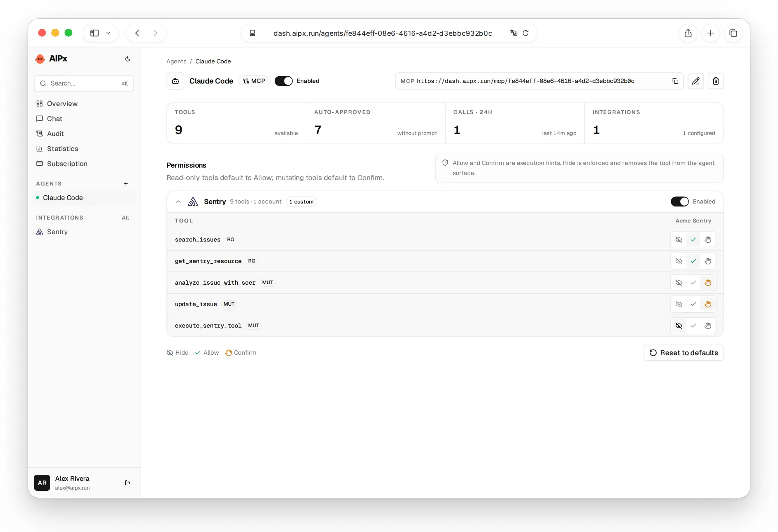Copy the MCP URL
The width and height of the screenshot is (778, 532).
675,81
